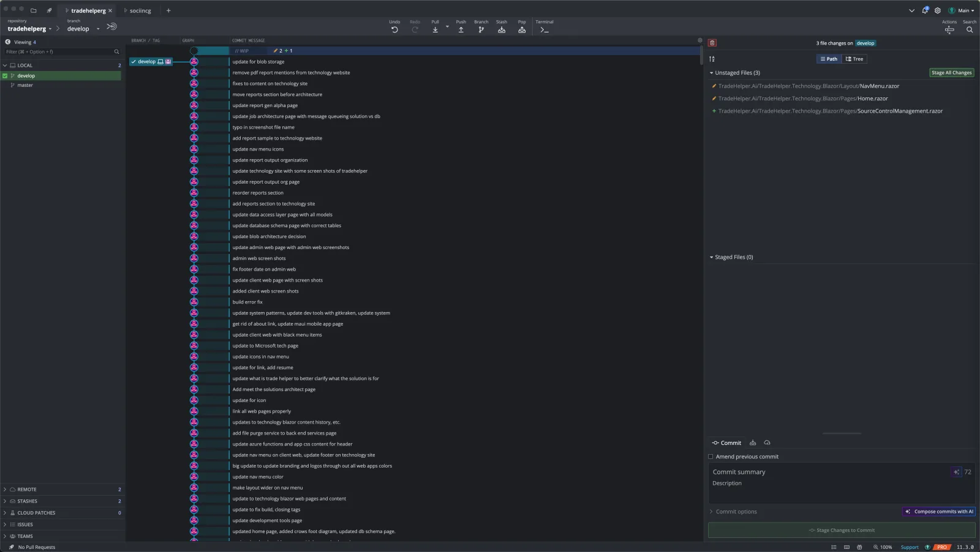Expand Commit options
The height and width of the screenshot is (552, 980).
[x=733, y=512]
